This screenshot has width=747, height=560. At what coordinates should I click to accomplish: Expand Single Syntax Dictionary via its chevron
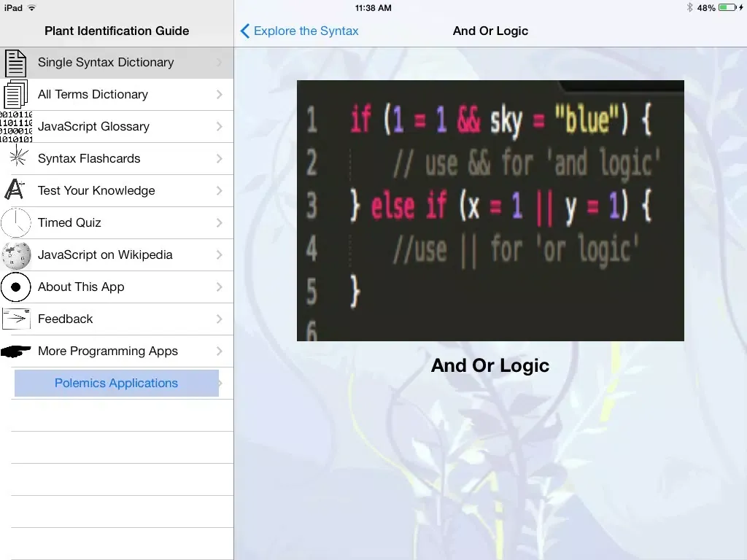click(220, 63)
